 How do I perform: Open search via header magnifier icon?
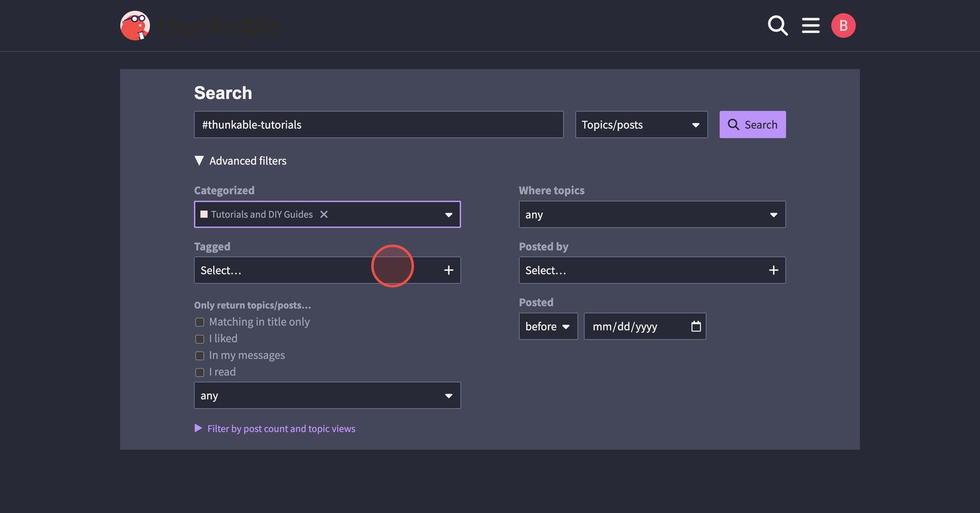click(x=777, y=26)
